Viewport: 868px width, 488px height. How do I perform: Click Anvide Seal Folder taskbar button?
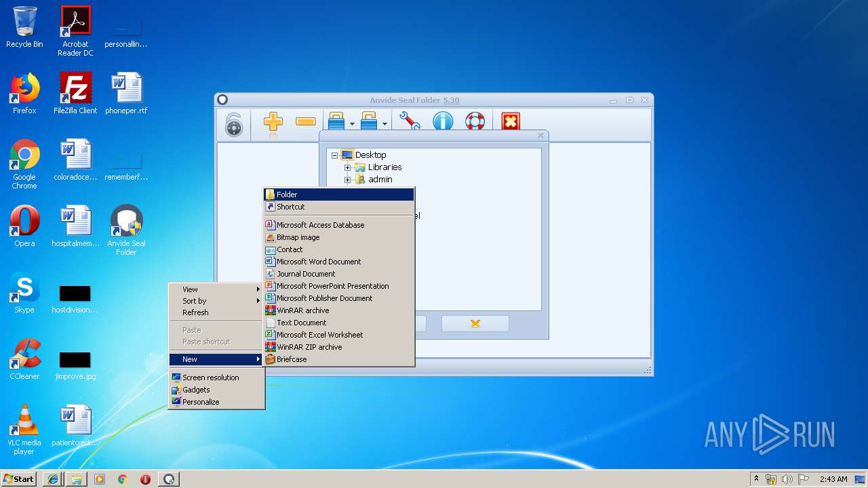169,479
